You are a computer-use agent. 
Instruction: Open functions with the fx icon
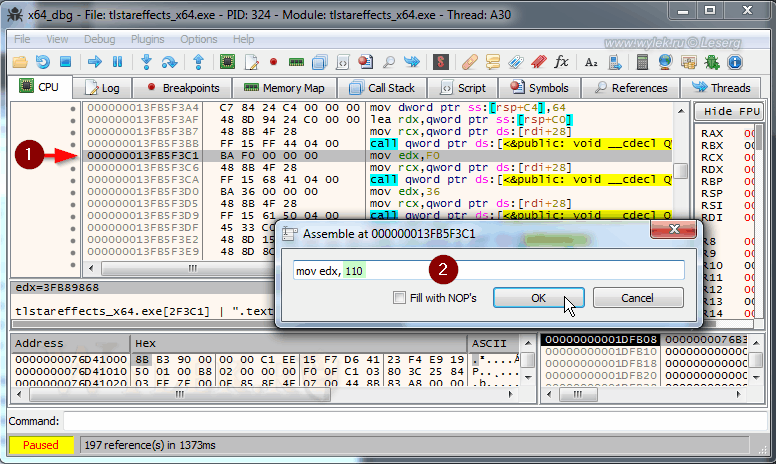[561, 62]
